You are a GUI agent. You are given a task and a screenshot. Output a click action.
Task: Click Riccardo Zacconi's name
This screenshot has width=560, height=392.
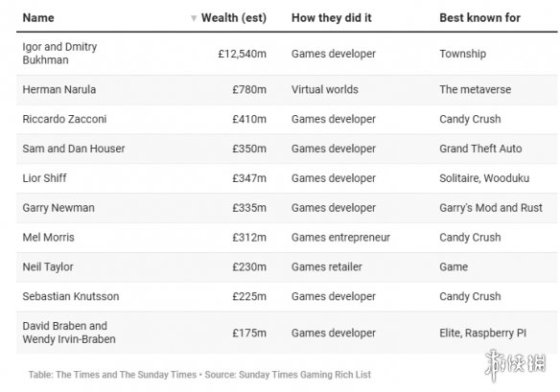(x=64, y=119)
